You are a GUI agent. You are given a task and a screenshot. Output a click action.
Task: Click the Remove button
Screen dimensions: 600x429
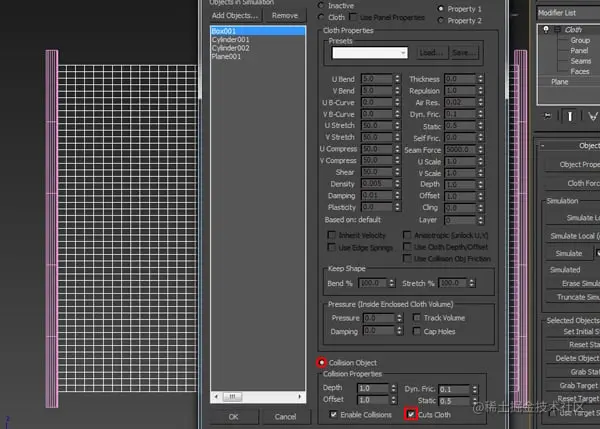[x=285, y=16]
